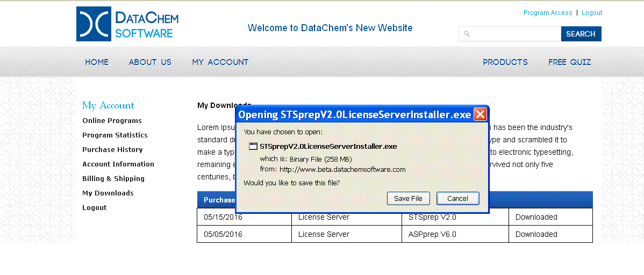Open the FREE QUIZ nav item
Viewport: 644px width, 275px height.
point(570,62)
